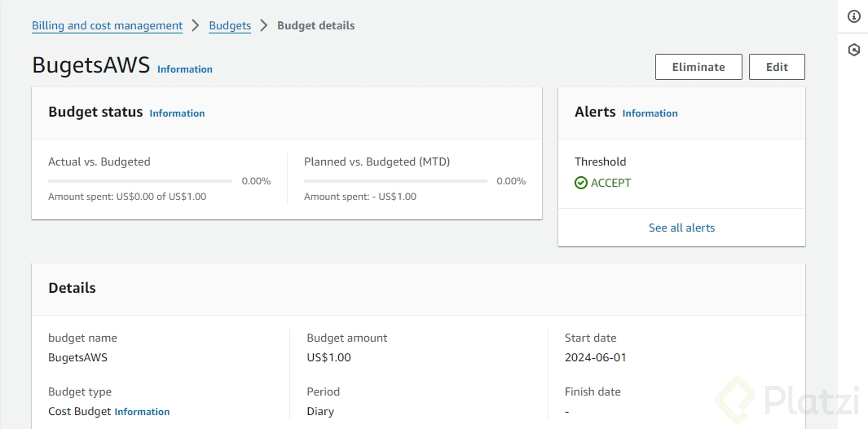Screen dimensions: 868x429
Task: Click Information link next to Alerts
Action: [650, 113]
